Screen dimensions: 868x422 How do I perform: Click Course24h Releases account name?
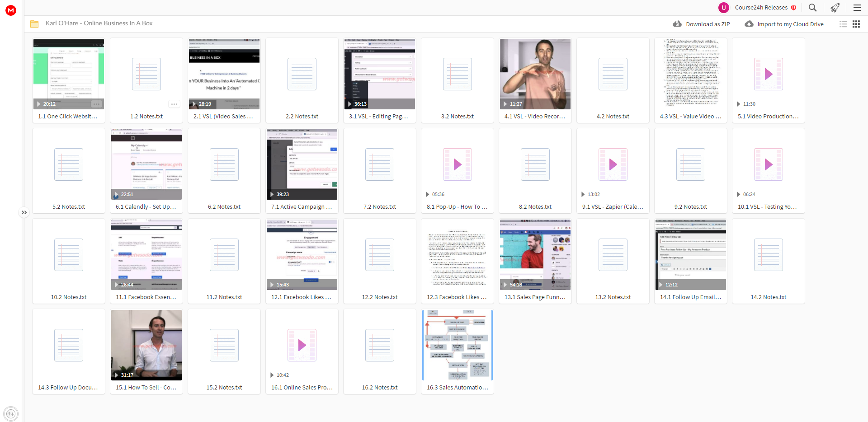[761, 8]
